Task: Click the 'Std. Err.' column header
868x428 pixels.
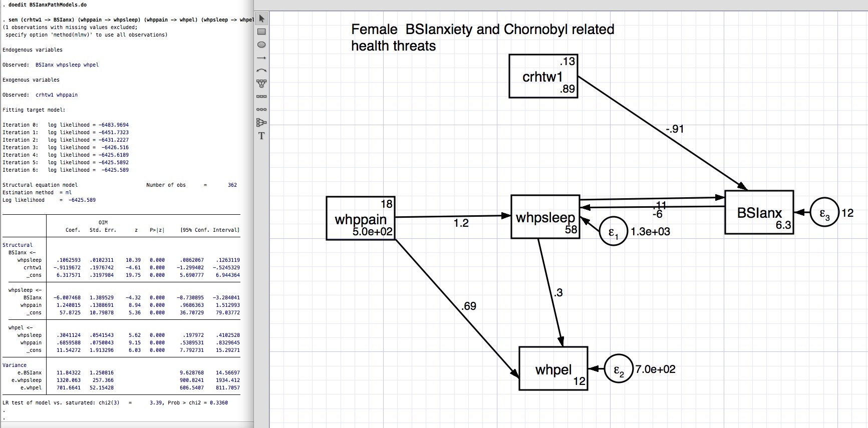Action: tap(103, 230)
